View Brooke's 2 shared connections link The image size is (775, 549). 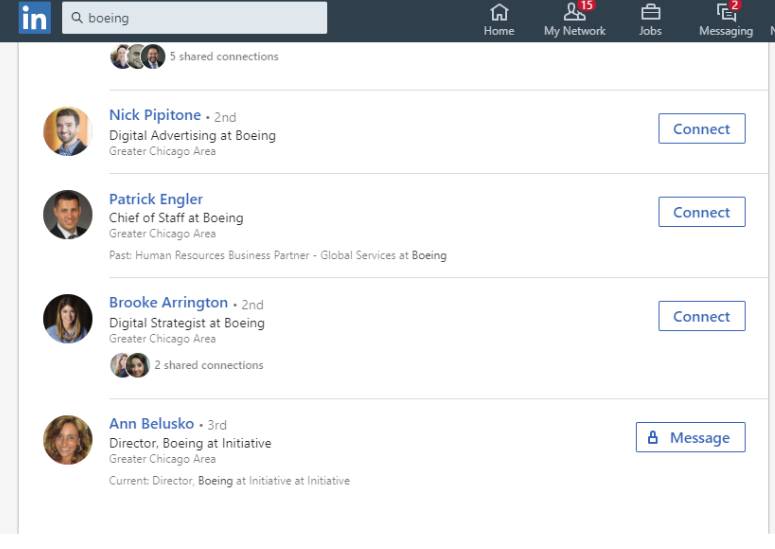tap(209, 365)
